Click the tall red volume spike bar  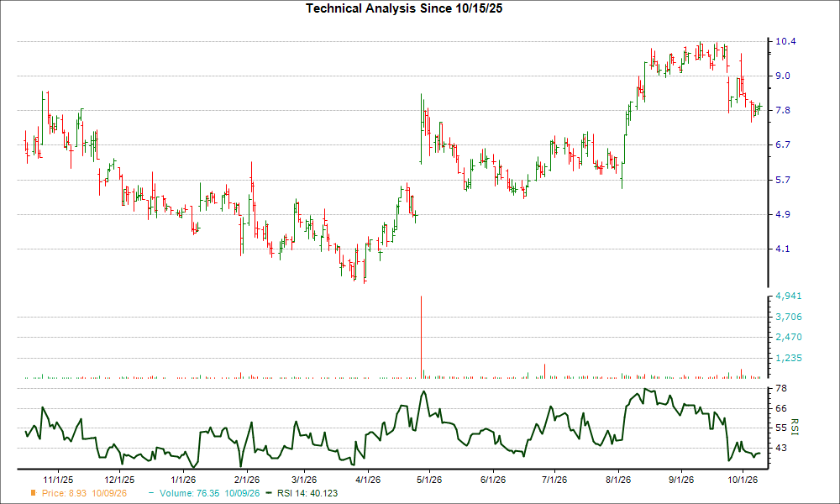pyautogui.click(x=422, y=337)
